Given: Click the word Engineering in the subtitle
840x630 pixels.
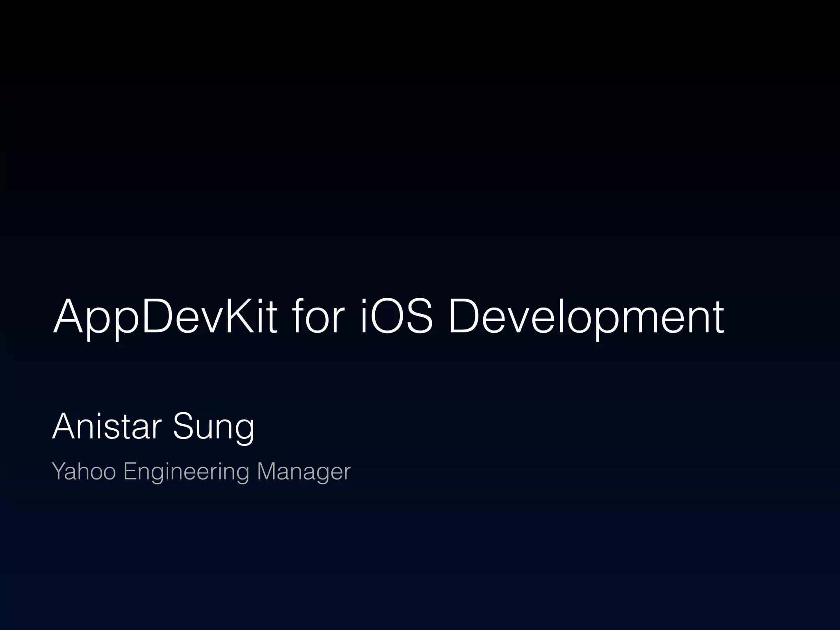Looking at the screenshot, I should tap(186, 472).
